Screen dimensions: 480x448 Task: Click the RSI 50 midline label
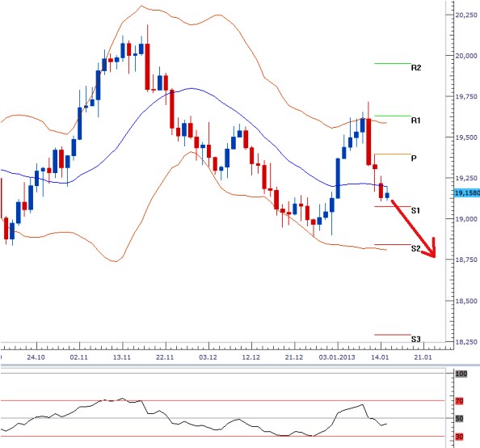tap(459, 418)
